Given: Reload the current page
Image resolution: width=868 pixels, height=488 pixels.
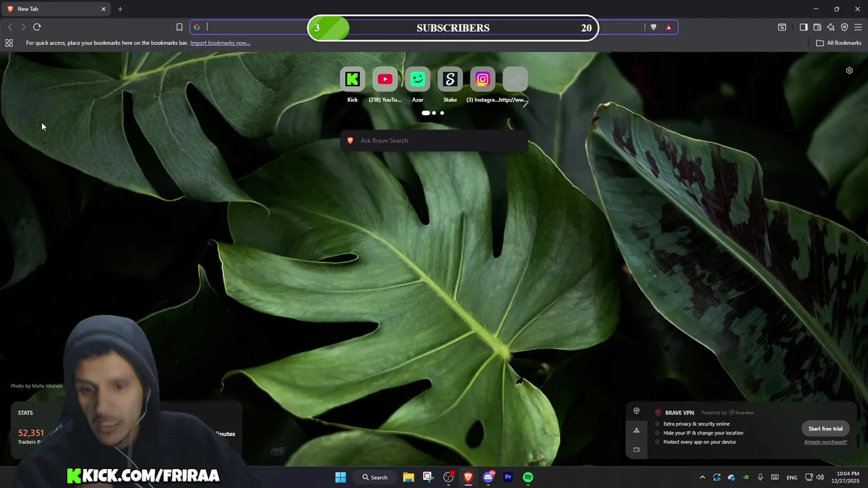Looking at the screenshot, I should tap(37, 27).
